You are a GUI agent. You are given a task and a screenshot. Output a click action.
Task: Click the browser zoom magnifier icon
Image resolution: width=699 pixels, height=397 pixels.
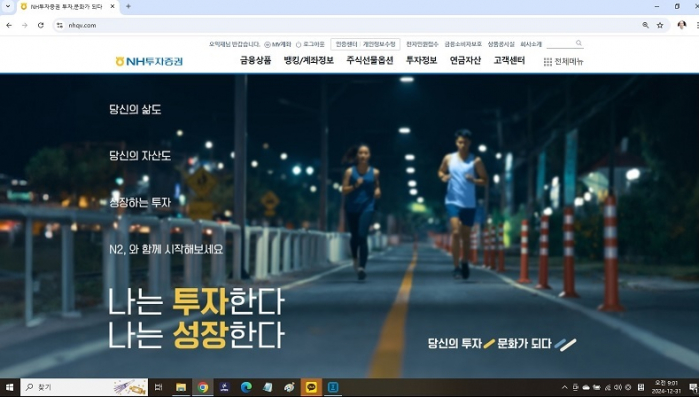pos(645,25)
